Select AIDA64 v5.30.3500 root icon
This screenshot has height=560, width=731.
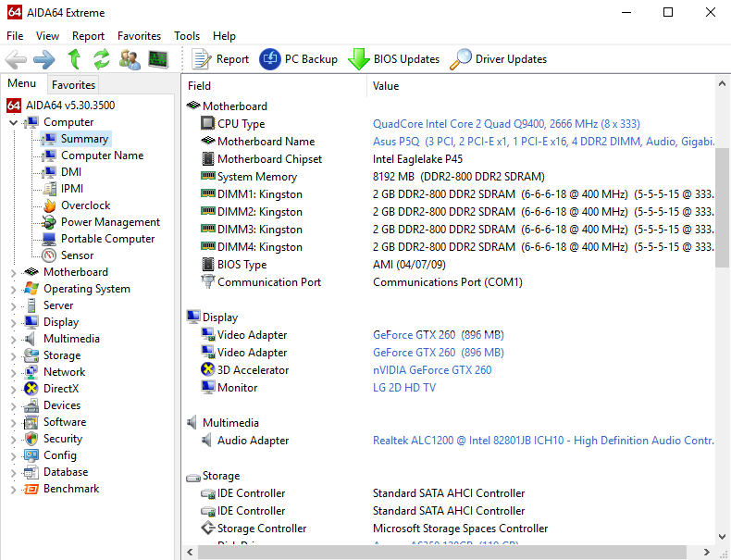(x=14, y=106)
